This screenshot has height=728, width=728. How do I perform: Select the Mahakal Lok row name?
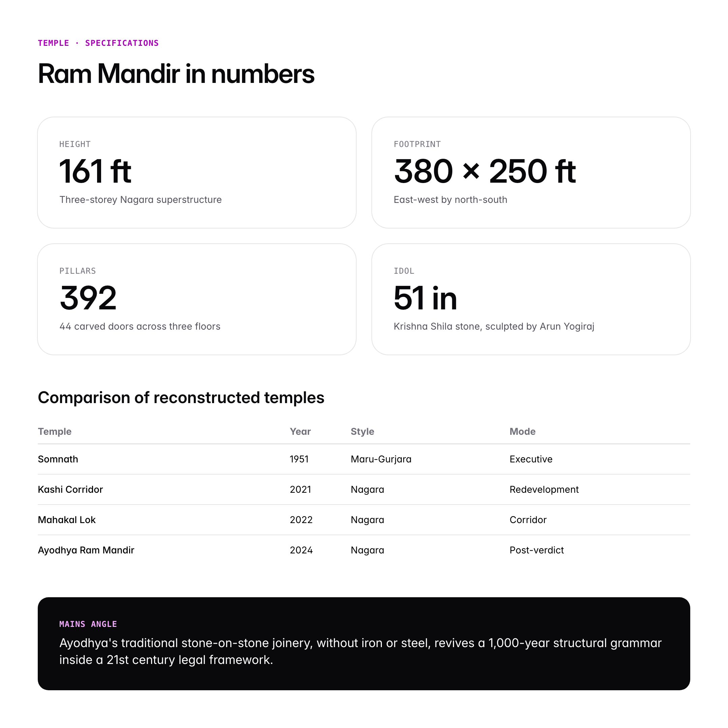67,520
